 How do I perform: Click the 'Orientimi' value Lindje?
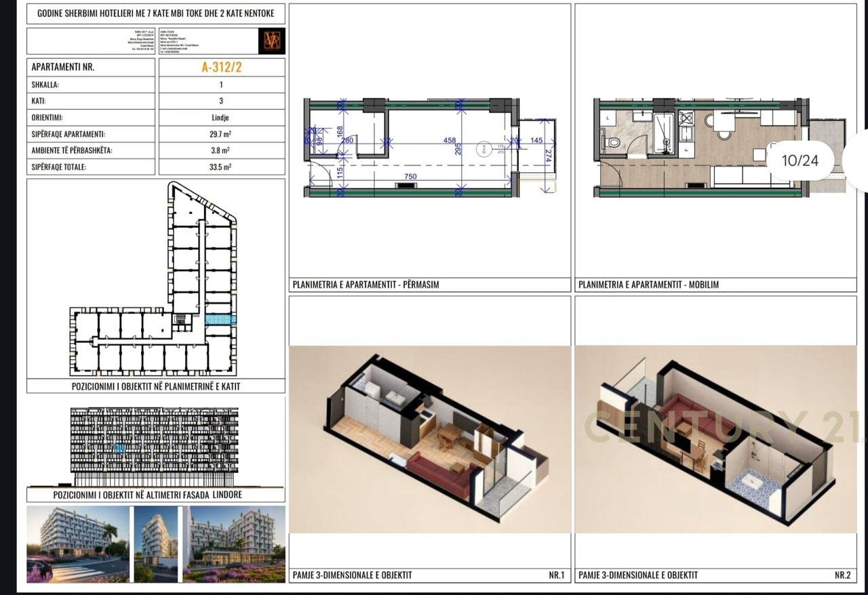221,118
